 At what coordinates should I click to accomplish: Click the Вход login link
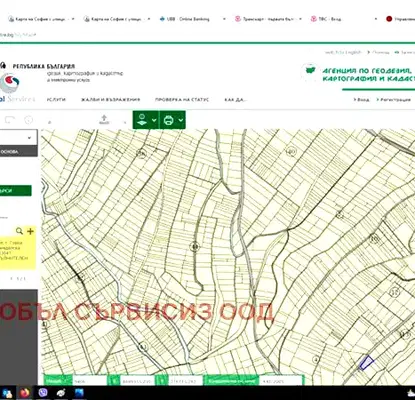pos(363,100)
